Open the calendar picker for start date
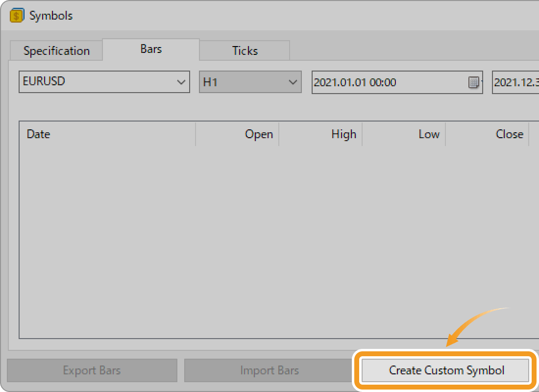Image resolution: width=539 pixels, height=392 pixels. point(474,82)
